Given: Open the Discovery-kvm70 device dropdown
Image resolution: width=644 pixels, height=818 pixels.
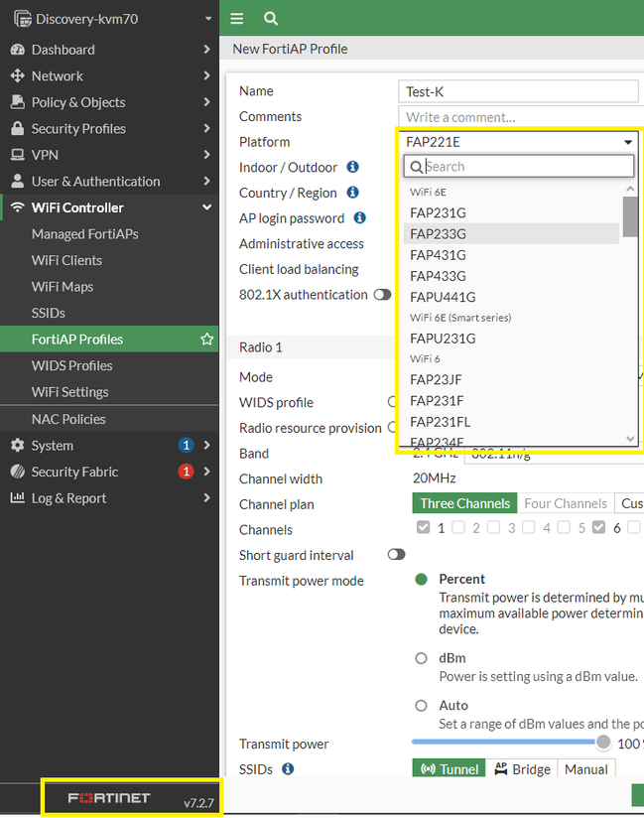Looking at the screenshot, I should 109,19.
